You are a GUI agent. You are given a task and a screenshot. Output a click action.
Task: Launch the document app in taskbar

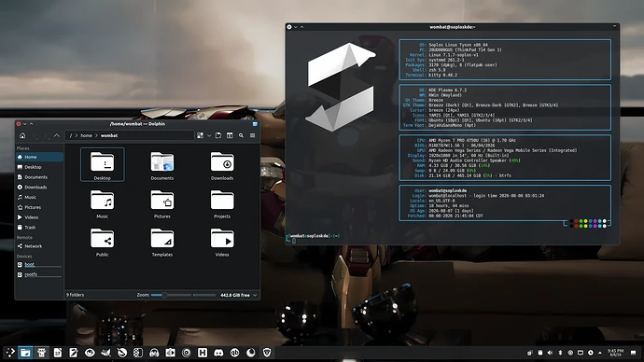58,352
